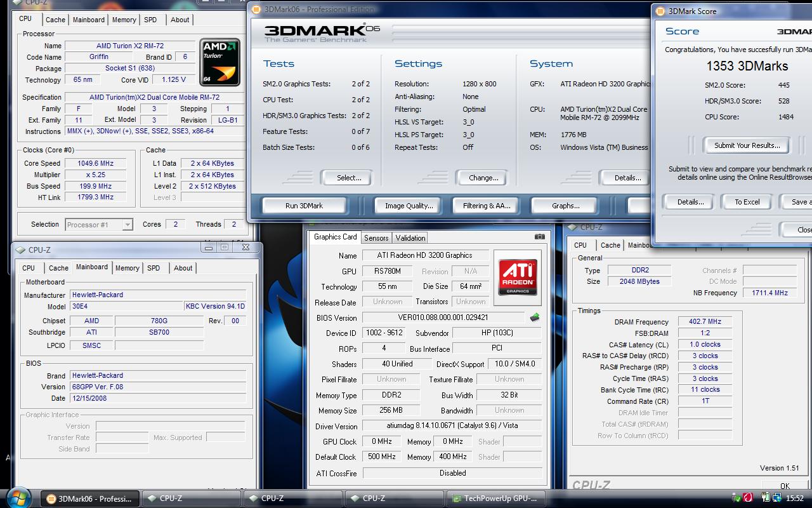Open the Processor #1 selection dropdown
This screenshot has height=508, width=812.
click(x=98, y=224)
